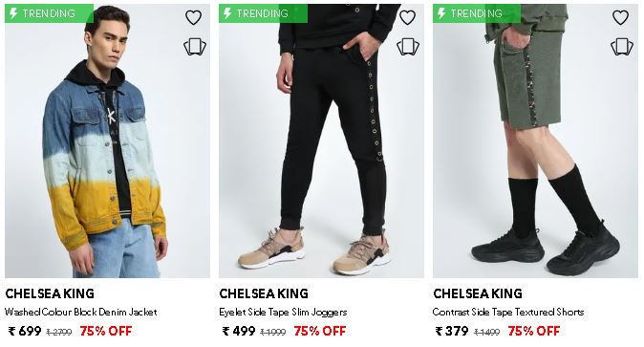Click Trending badge on denim jacket
The height and width of the screenshot is (347, 644).
click(x=49, y=13)
